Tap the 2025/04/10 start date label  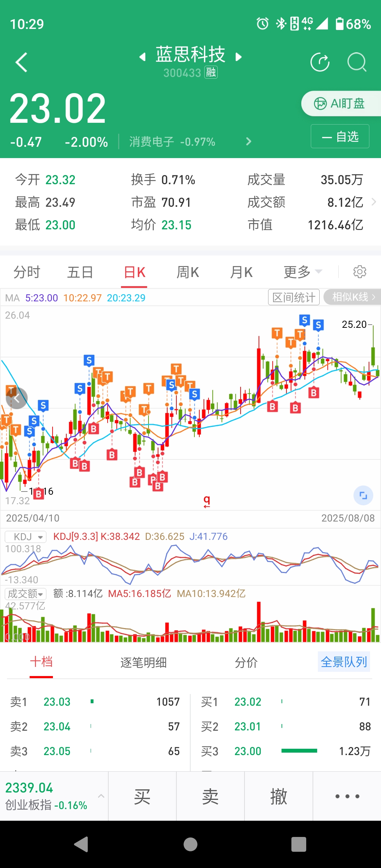coord(33,518)
